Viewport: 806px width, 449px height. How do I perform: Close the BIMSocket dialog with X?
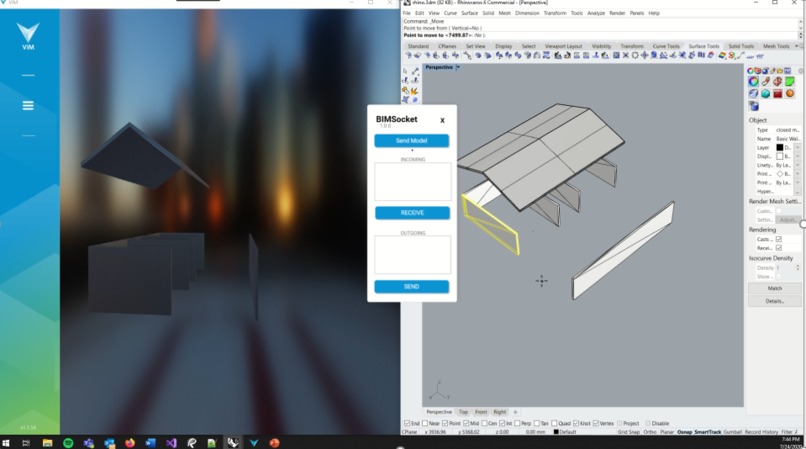(x=442, y=120)
